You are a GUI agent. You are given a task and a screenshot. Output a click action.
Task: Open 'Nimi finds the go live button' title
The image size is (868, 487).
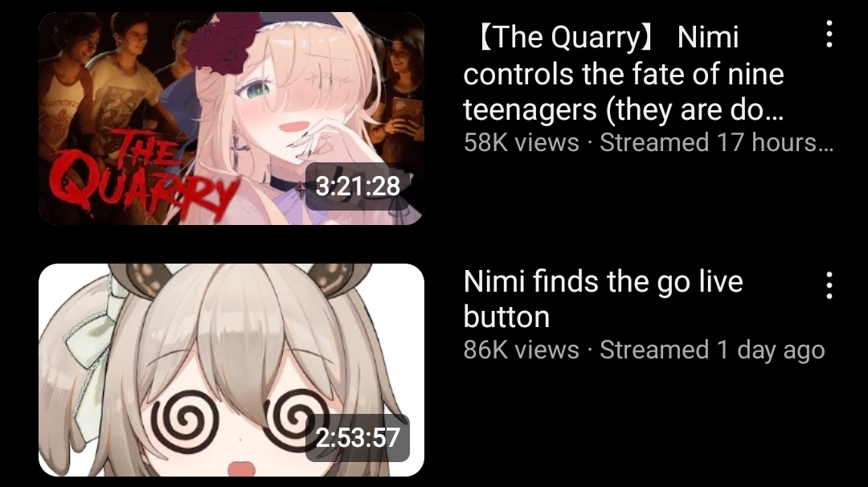[603, 299]
